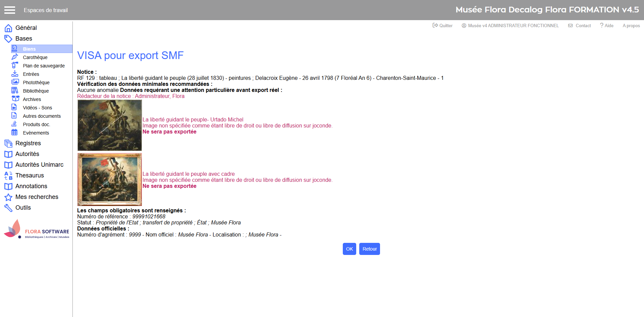The width and height of the screenshot is (644, 317).
Task: Click the Thesaurus A-B icon
Action: click(x=8, y=175)
